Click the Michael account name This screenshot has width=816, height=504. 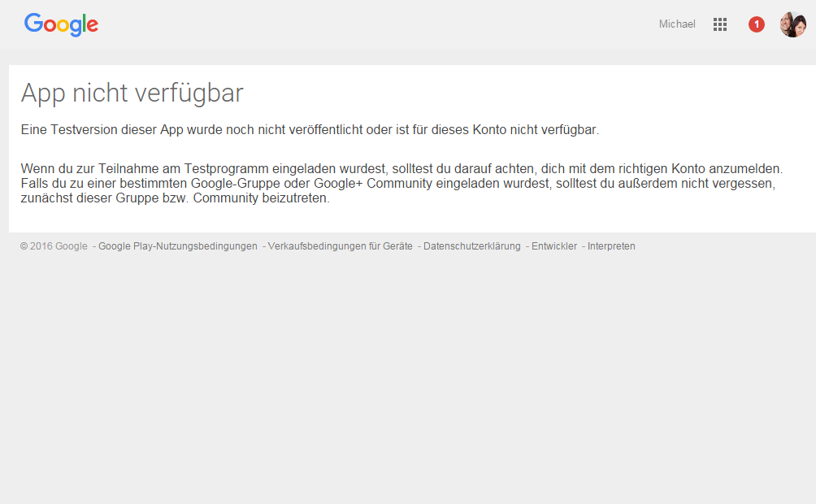pyautogui.click(x=677, y=24)
